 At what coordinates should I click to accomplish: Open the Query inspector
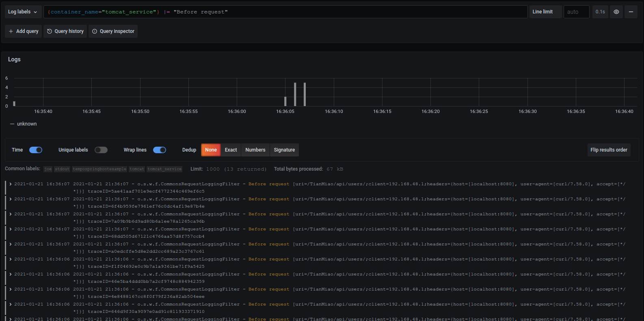point(113,31)
